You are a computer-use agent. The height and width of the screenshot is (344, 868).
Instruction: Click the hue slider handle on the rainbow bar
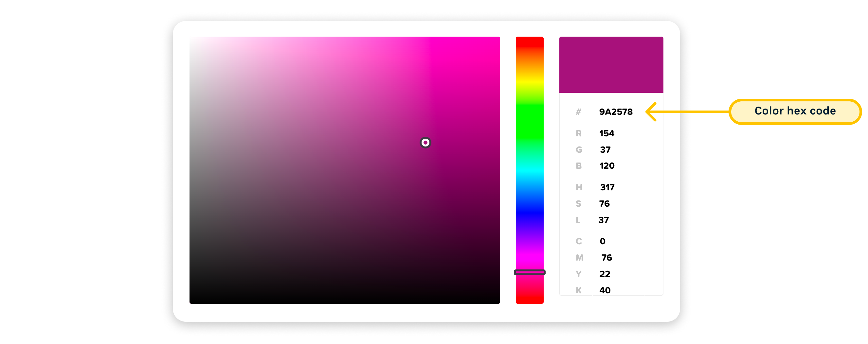[529, 272]
